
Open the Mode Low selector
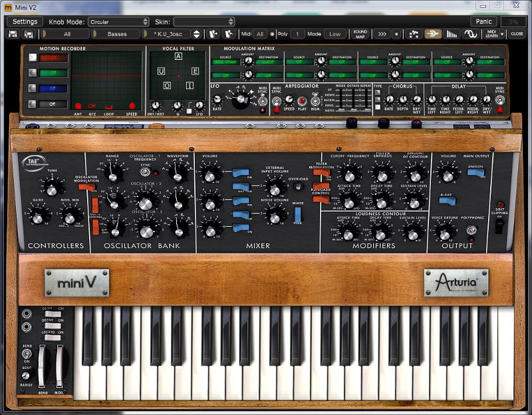tap(334, 34)
